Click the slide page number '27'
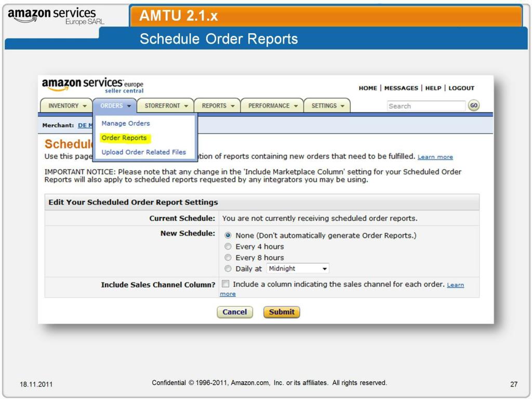 [514, 384]
